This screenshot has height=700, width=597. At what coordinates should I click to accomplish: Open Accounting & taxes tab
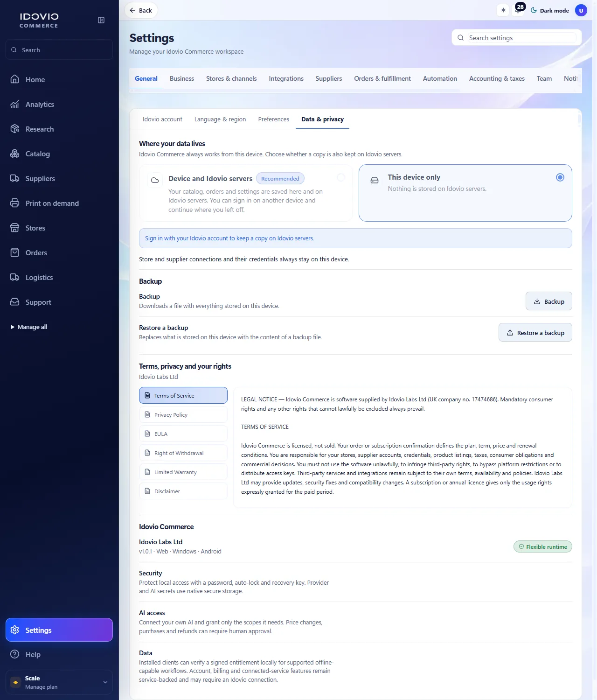pyautogui.click(x=497, y=78)
